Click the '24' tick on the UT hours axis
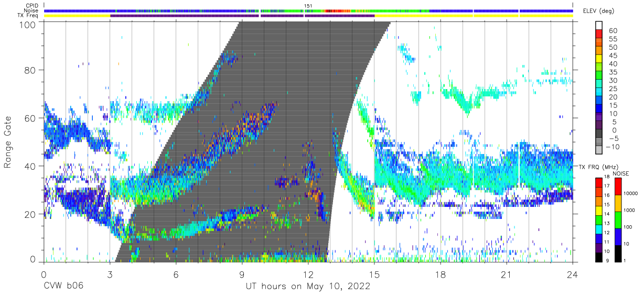This screenshot has height=297, width=644. coord(573,274)
